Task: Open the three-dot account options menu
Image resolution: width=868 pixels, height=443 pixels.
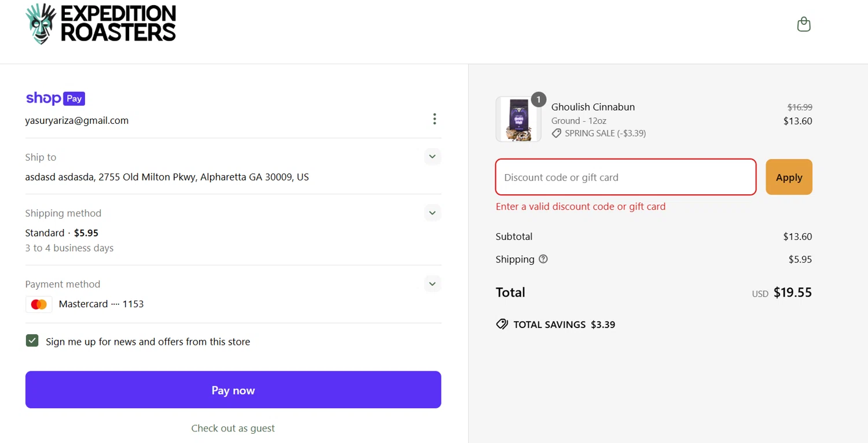Action: click(435, 119)
